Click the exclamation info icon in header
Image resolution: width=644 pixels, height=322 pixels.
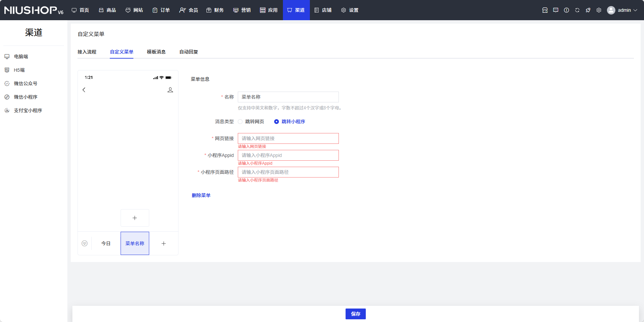[x=566, y=10]
